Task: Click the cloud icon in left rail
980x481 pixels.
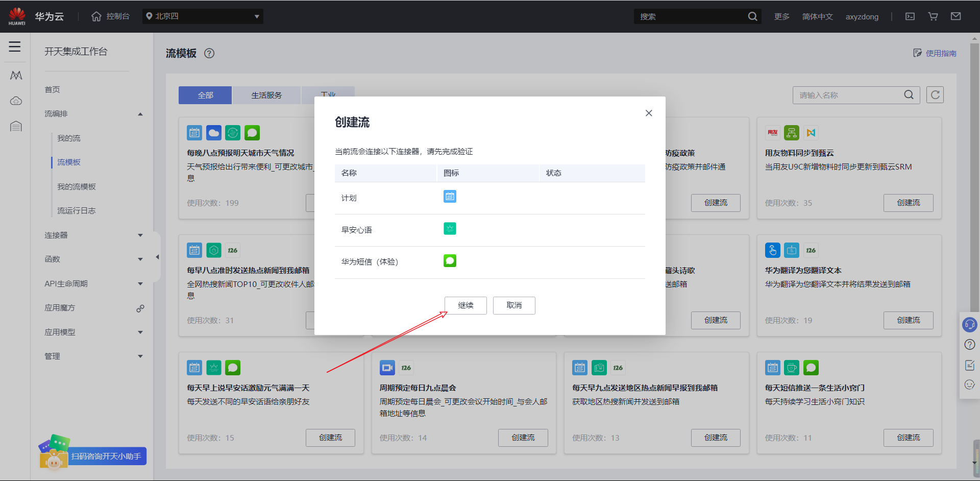Action: pos(16,101)
